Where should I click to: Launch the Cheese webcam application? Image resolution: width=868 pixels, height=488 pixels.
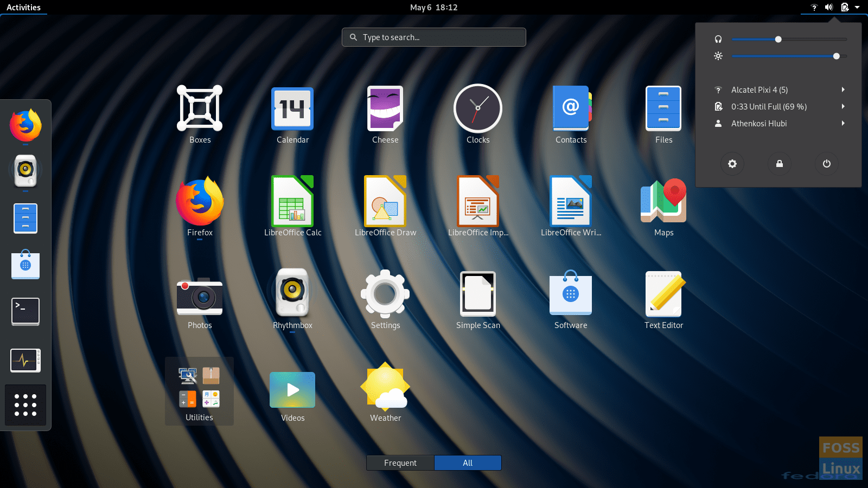(385, 108)
